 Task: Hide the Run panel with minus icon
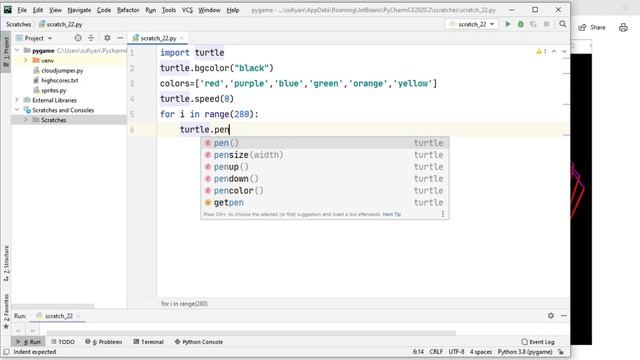(564, 316)
